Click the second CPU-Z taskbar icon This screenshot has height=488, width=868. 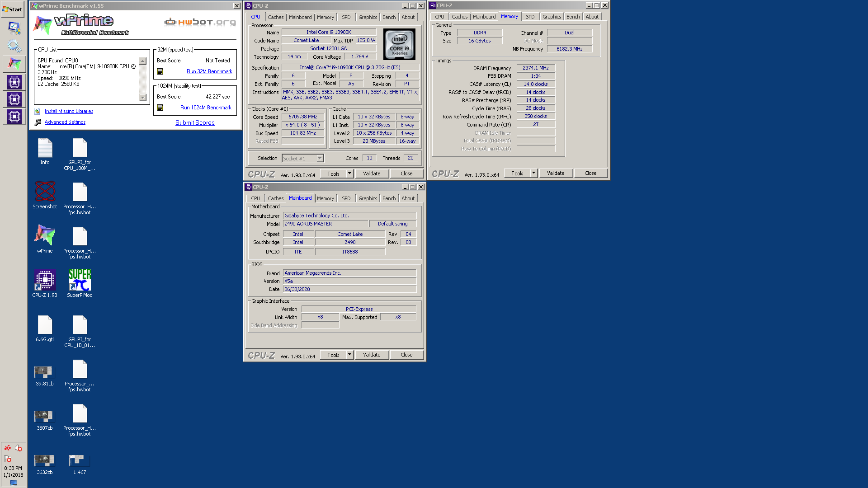pos(14,99)
